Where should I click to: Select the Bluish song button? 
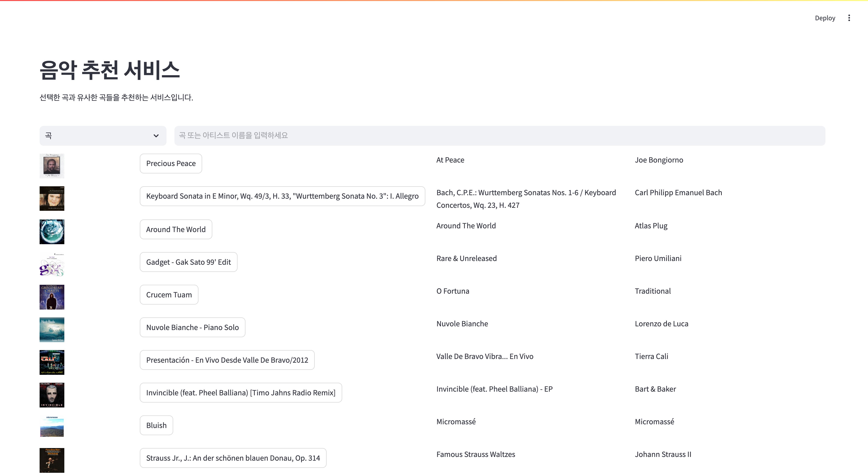(156, 426)
